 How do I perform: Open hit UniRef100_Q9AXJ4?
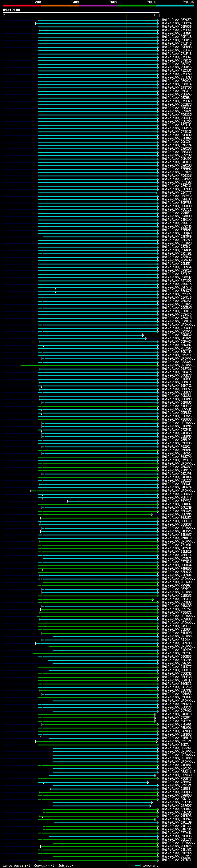pyautogui.click(x=177, y=84)
